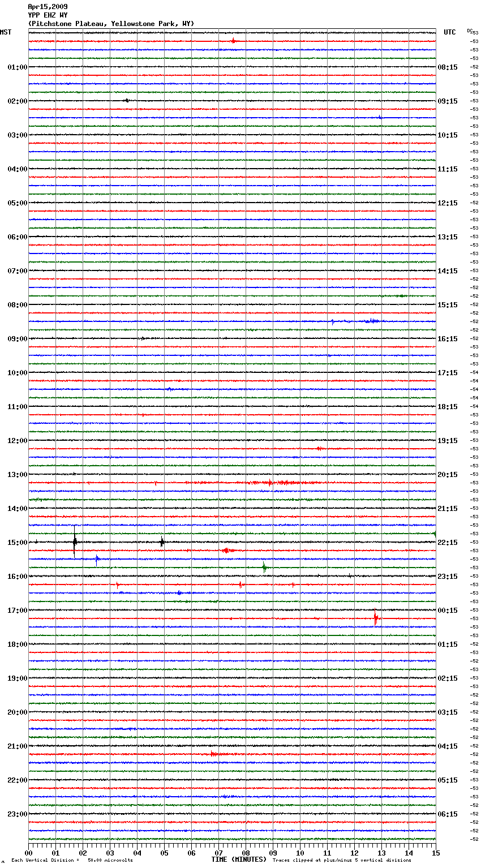Screen dimensions: 481x868
Task: Click the 04:00 MST row label
Action: click(x=17, y=169)
